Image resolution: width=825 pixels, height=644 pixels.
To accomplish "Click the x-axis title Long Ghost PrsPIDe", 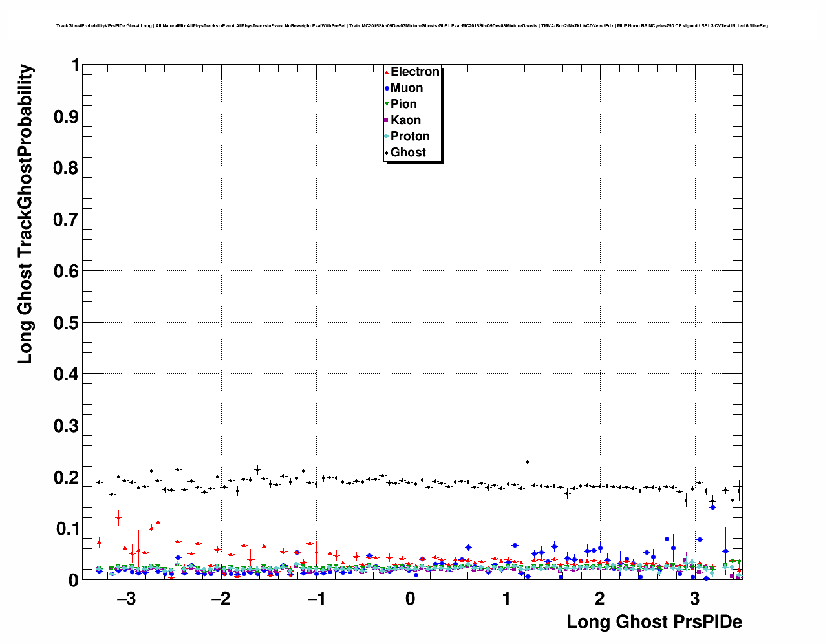I will [x=654, y=623].
